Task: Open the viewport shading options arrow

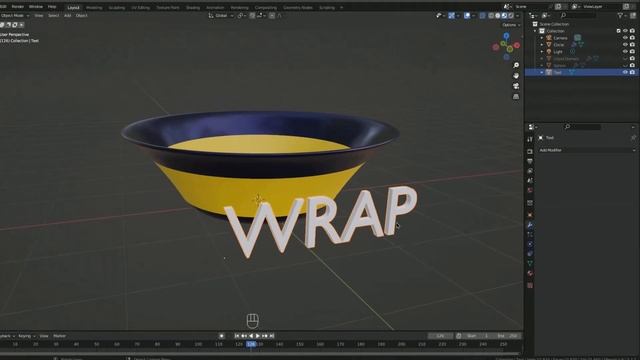Action: pos(517,16)
